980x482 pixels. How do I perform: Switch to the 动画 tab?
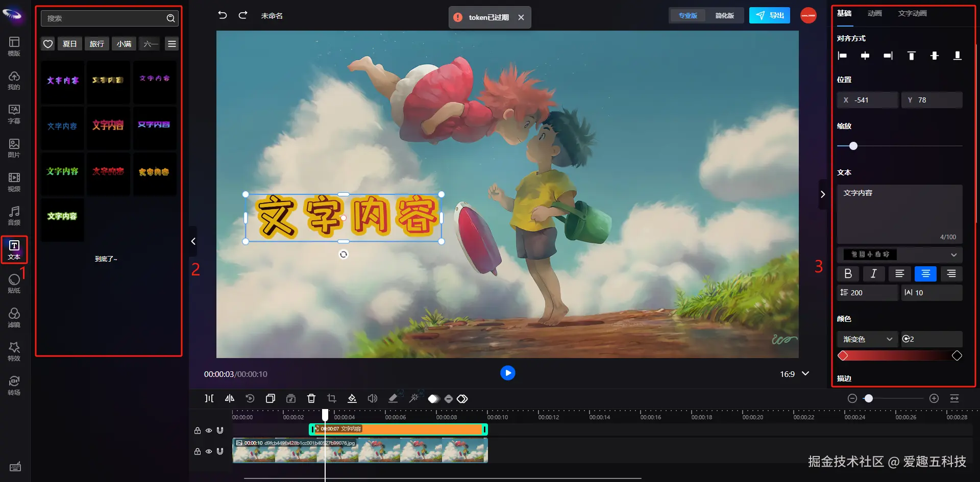tap(874, 13)
